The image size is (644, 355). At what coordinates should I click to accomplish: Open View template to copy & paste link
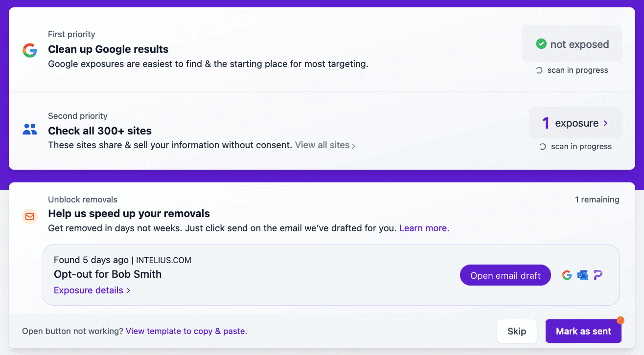pyautogui.click(x=186, y=331)
